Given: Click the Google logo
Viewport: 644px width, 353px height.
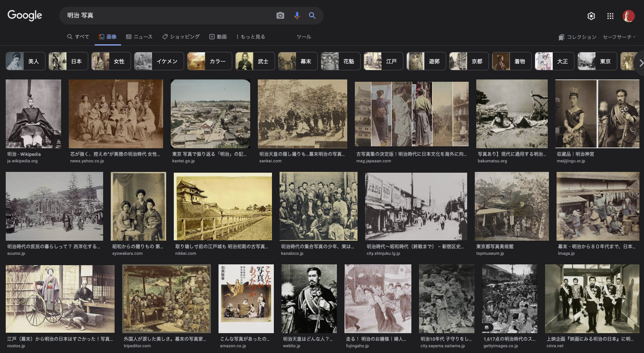Looking at the screenshot, I should pos(25,16).
